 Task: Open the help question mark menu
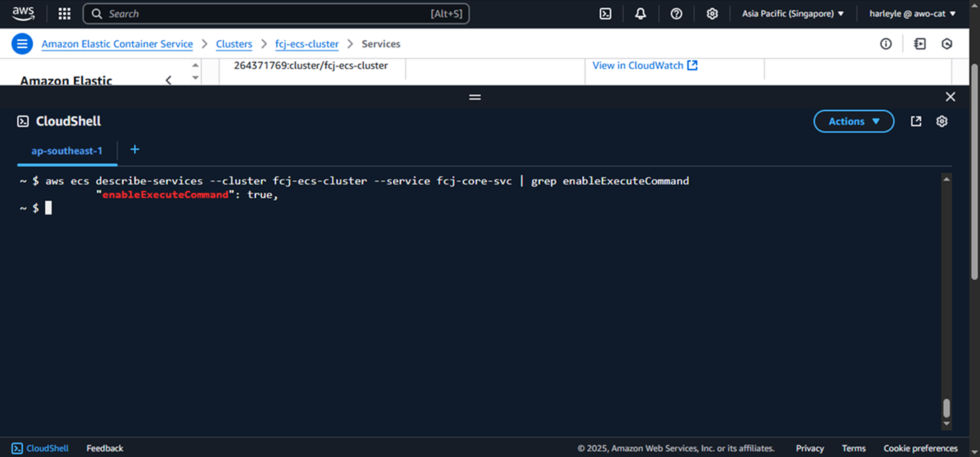point(676,14)
